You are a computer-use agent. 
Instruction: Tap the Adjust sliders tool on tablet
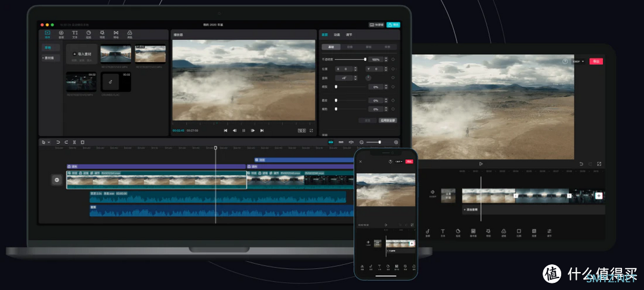click(549, 232)
